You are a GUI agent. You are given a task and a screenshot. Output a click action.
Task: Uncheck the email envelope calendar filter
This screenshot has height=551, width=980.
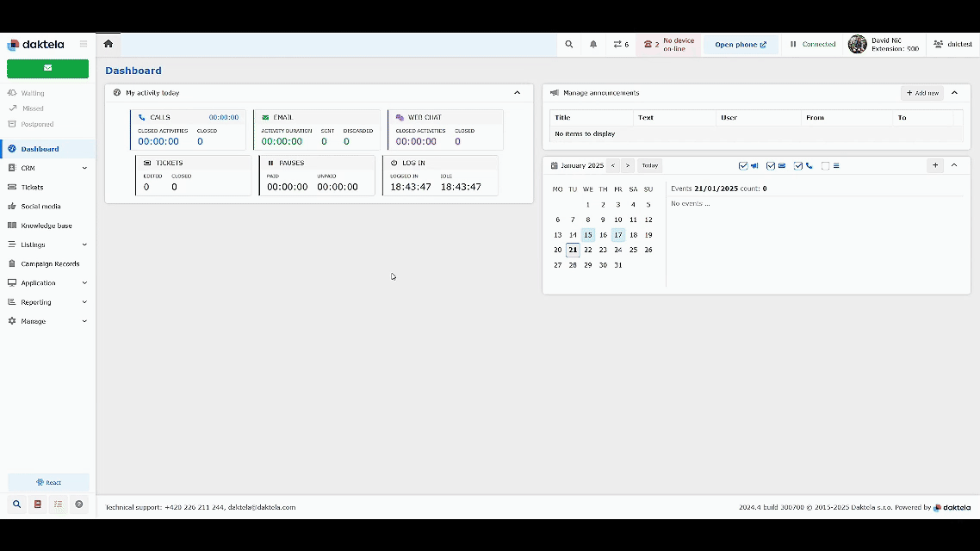click(771, 166)
